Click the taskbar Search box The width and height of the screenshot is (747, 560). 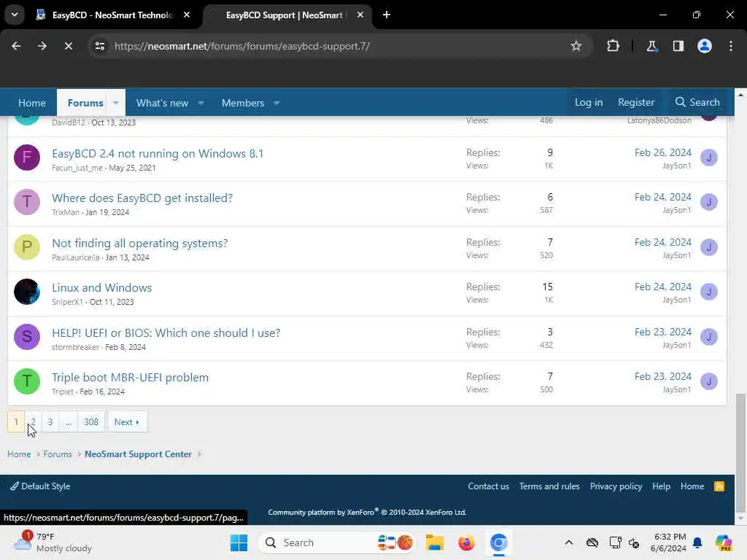click(336, 542)
